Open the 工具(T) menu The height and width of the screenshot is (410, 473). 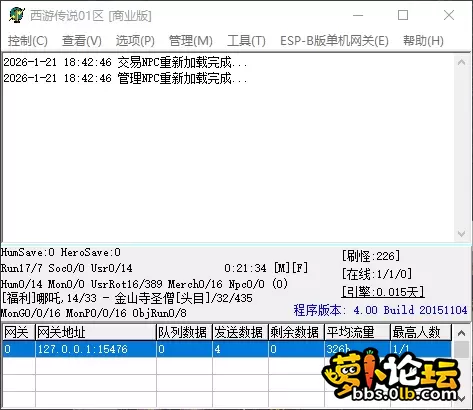tap(246, 41)
